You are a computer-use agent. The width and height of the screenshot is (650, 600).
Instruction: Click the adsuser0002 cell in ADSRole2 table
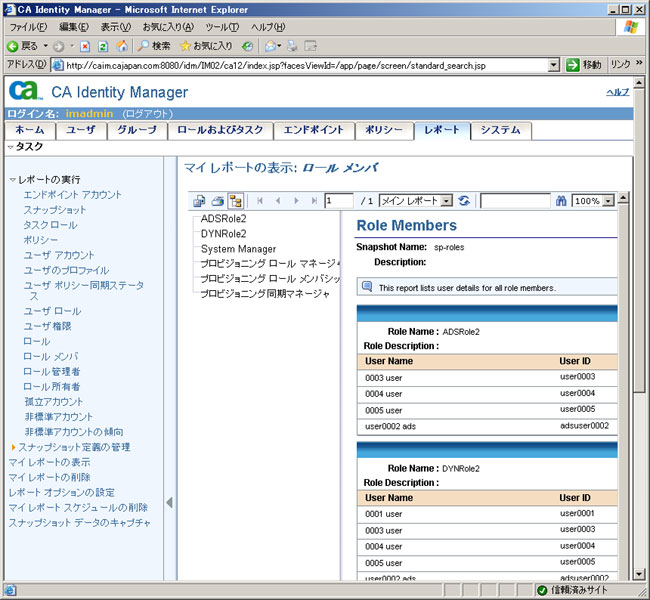click(585, 425)
